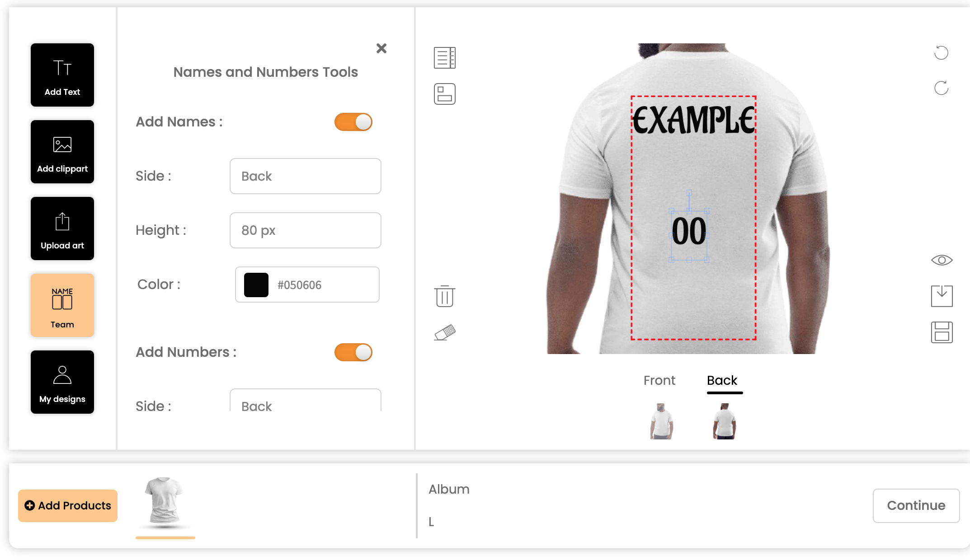This screenshot has width=970, height=560.
Task: Toggle the Add Names switch
Action: coord(353,122)
